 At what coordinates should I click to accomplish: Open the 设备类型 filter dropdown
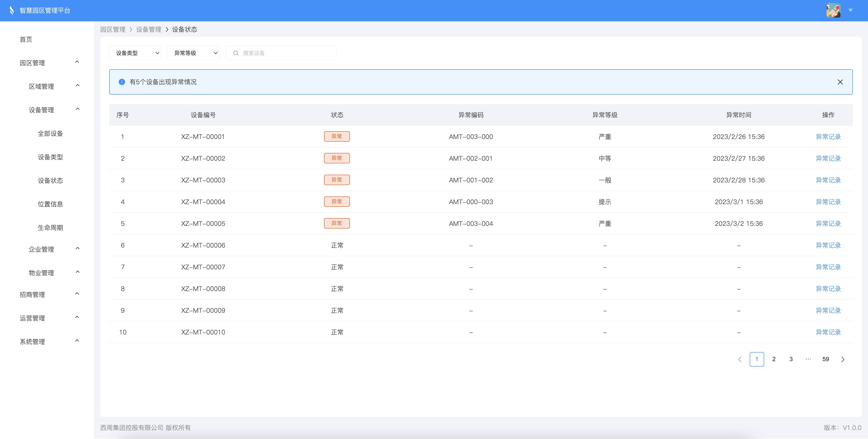(x=135, y=53)
